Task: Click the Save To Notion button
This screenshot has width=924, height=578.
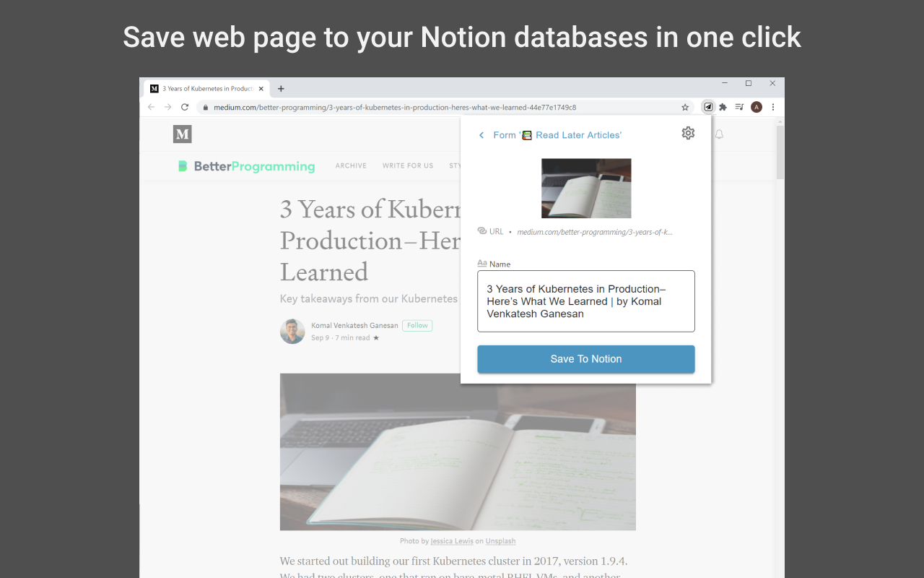Action: point(586,359)
